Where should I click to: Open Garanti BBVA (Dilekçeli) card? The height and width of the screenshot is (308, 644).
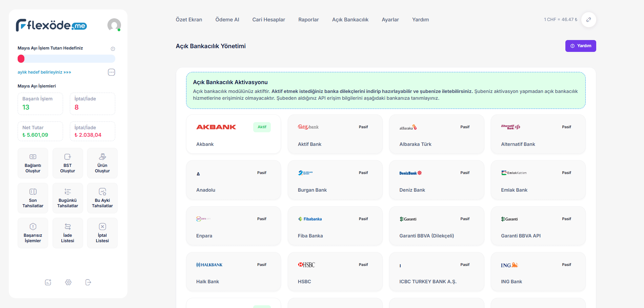tap(437, 226)
